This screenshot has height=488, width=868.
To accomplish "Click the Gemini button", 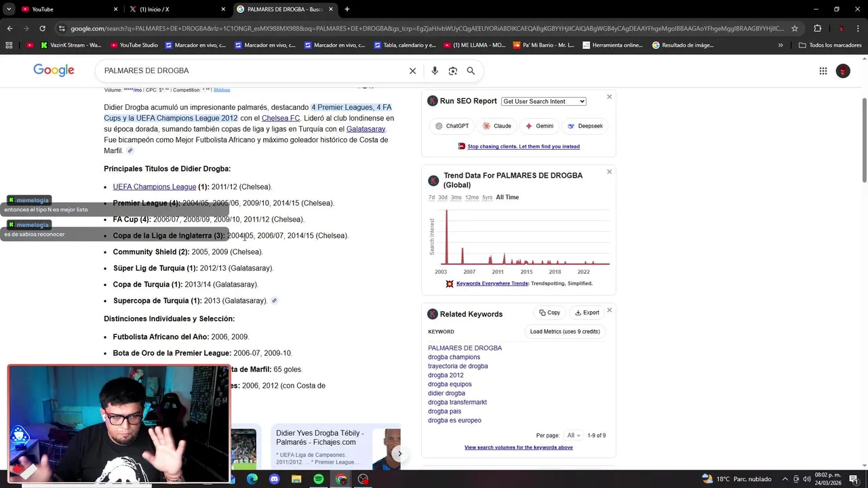I will coord(539,126).
